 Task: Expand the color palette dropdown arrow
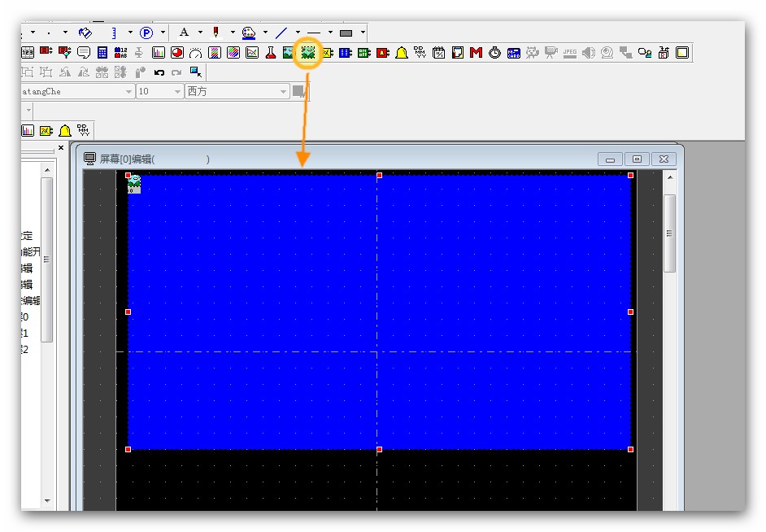(264, 33)
